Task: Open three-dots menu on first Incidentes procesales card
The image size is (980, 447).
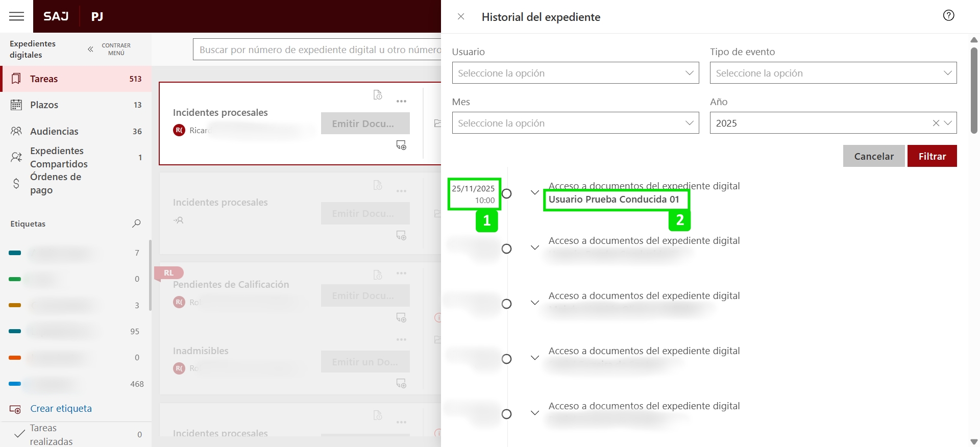Action: point(401,101)
